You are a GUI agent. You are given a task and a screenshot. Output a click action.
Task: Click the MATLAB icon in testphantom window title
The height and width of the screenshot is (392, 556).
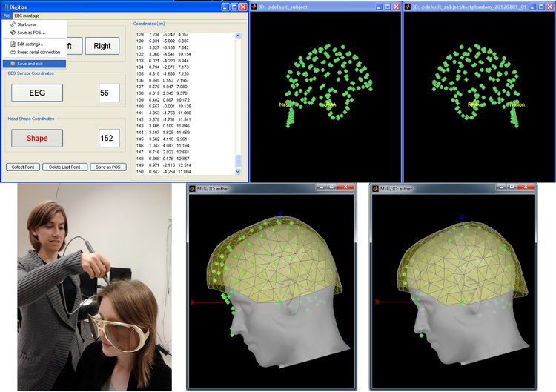point(408,6)
